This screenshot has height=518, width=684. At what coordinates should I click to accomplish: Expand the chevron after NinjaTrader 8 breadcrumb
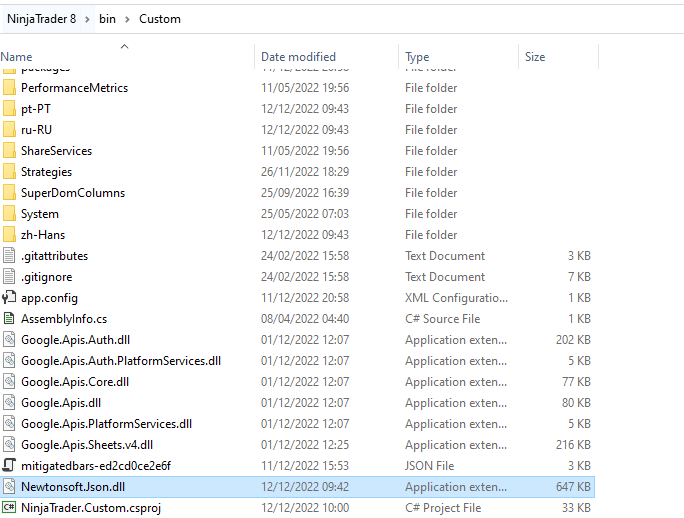click(87, 19)
